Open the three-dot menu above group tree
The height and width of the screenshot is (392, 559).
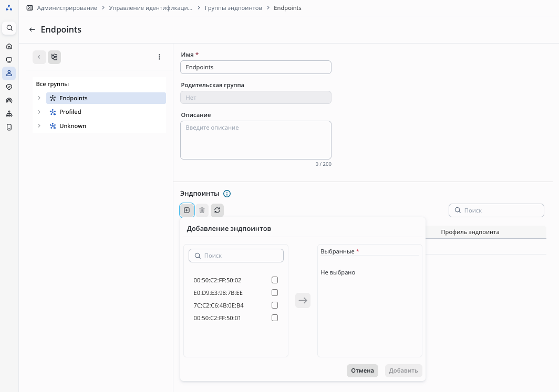click(160, 57)
